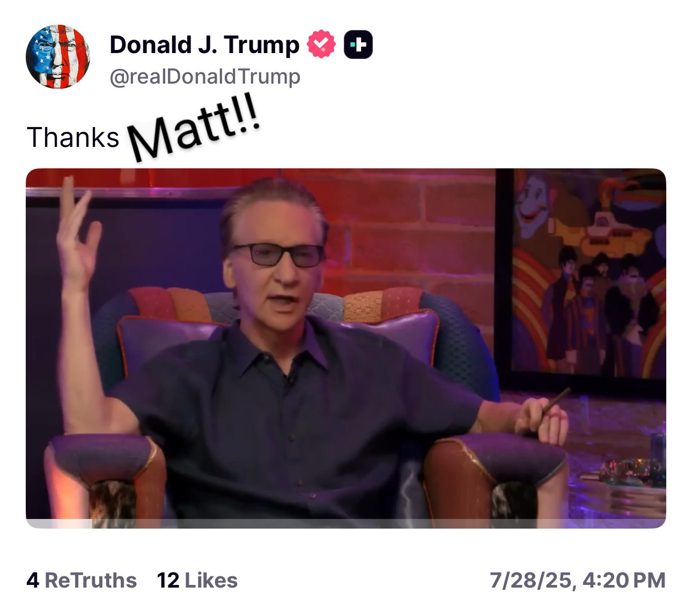Image resolution: width=692 pixels, height=616 pixels.
Task: Click the 12 Likes count number
Action: [168, 580]
